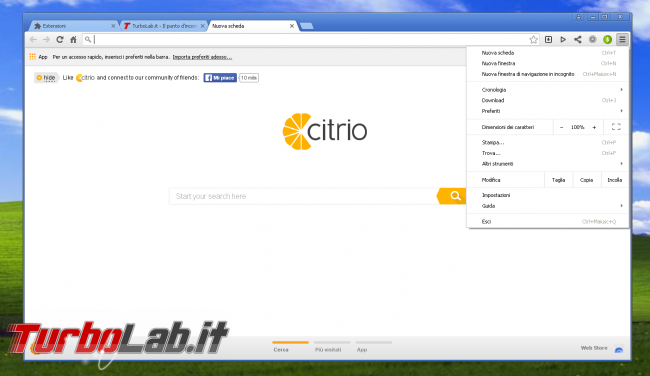The image size is (650, 376).
Task: Toggle fullscreen mode icon in menu
Action: click(x=616, y=127)
